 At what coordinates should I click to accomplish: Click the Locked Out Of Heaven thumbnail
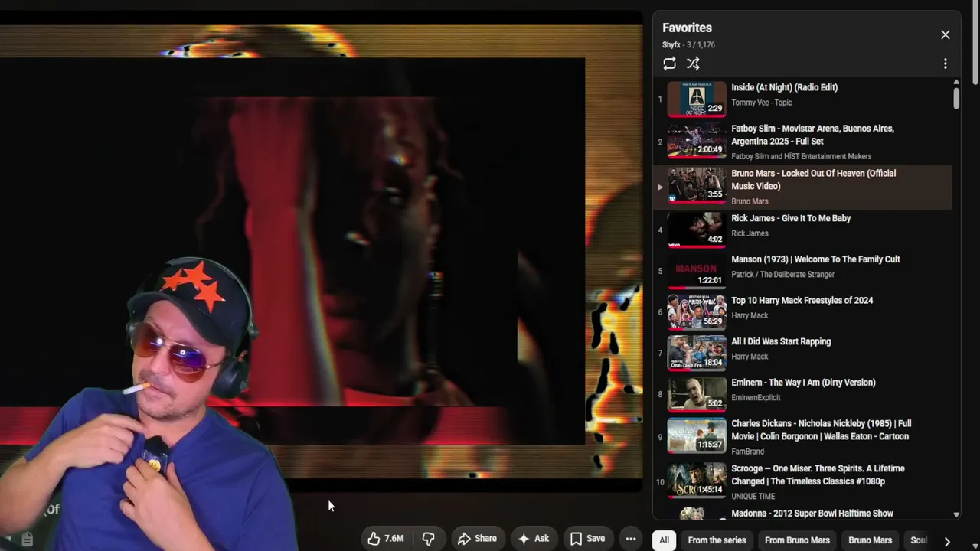click(697, 185)
